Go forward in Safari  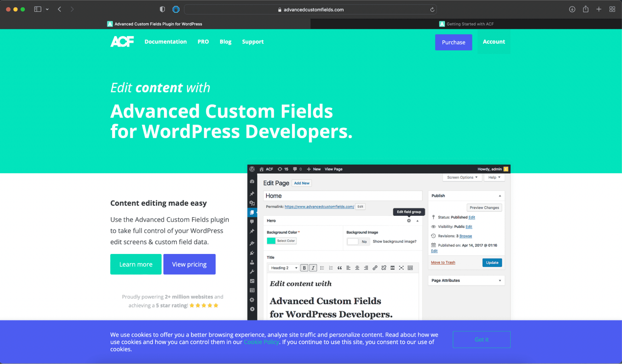pos(72,9)
